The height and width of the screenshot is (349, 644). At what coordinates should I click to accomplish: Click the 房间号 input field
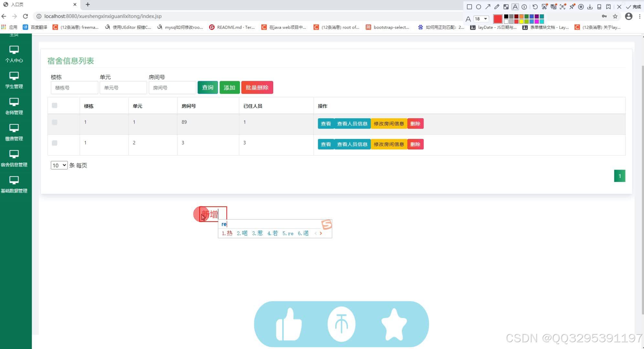click(172, 88)
